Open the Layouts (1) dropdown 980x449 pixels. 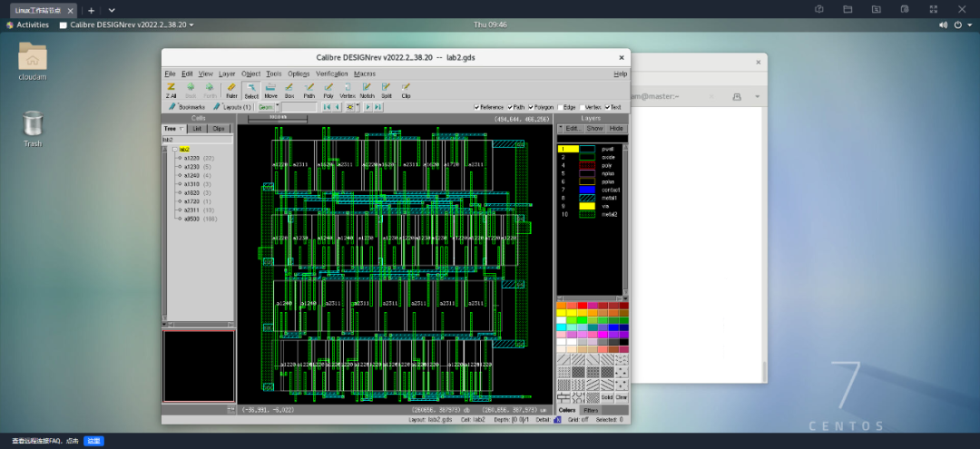(x=232, y=107)
